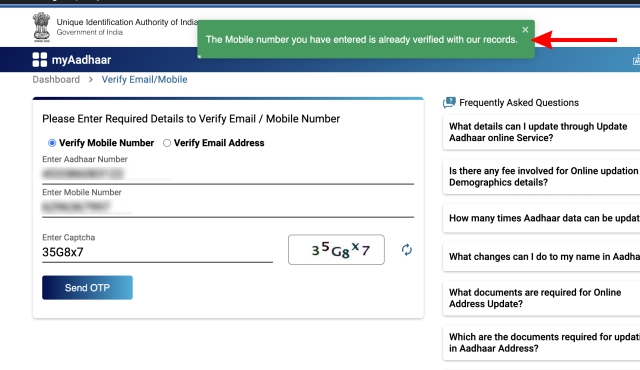Click the icon at navbar right edge
The image size is (640, 370).
(636, 60)
